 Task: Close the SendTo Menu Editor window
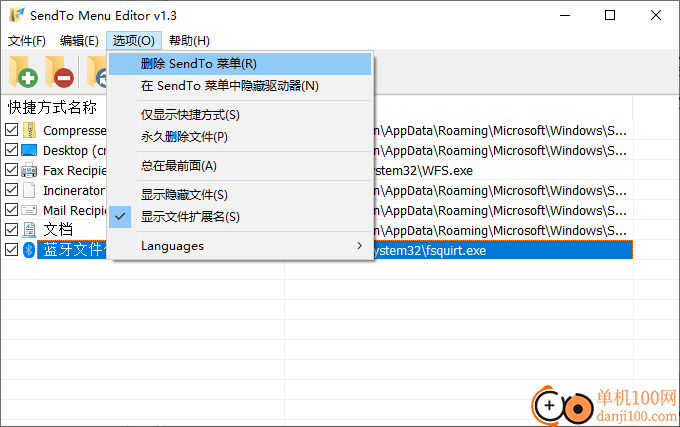(656, 16)
